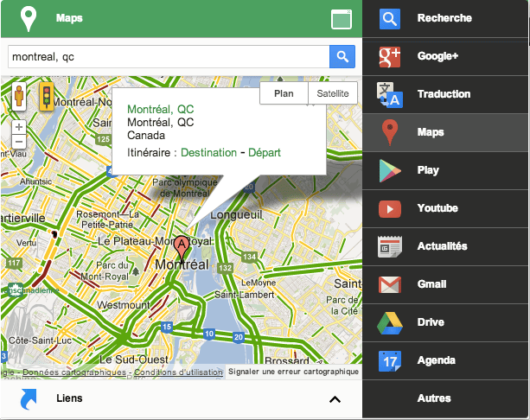The height and width of the screenshot is (420, 530).
Task: Open Google+ from the sidebar
Action: (x=444, y=56)
